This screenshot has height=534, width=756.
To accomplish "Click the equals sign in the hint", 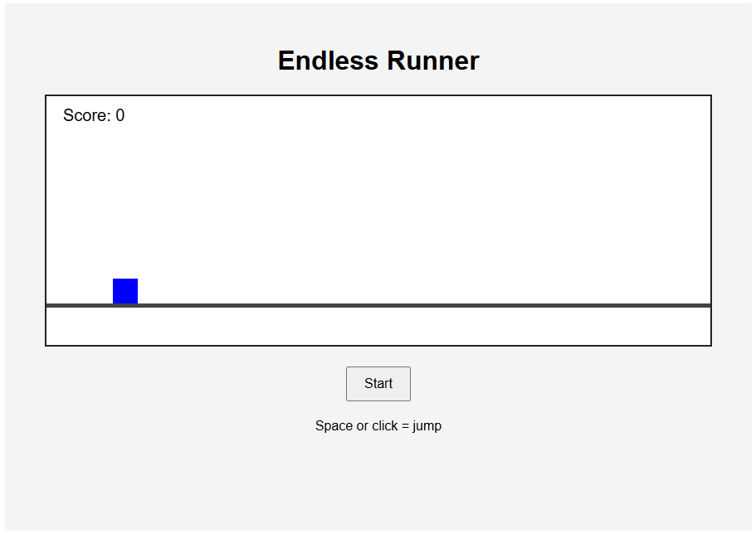I will pos(406,426).
